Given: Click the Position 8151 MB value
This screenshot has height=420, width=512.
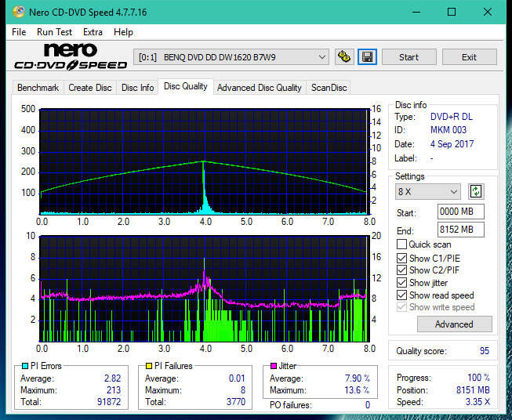Looking at the screenshot, I should [473, 390].
